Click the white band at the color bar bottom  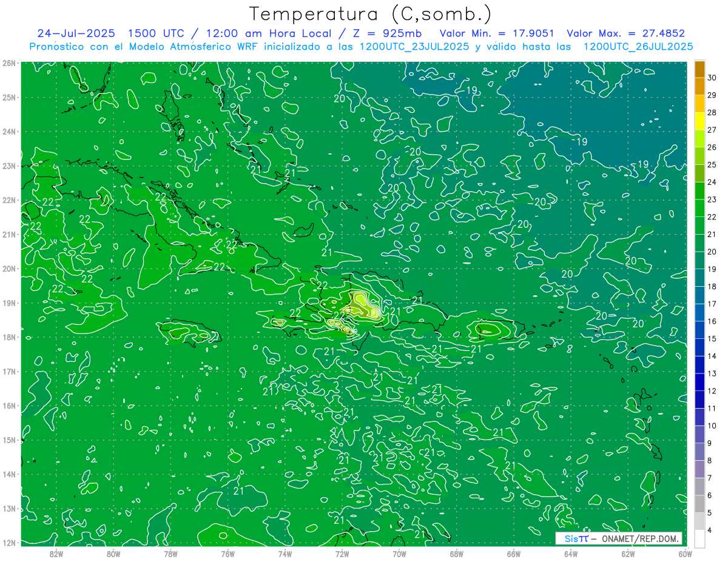[699, 539]
